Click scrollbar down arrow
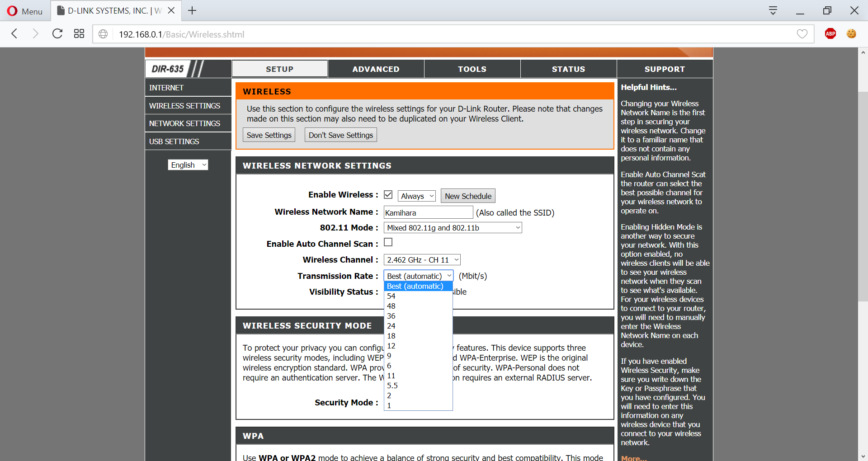The height and width of the screenshot is (461, 868). (863, 456)
